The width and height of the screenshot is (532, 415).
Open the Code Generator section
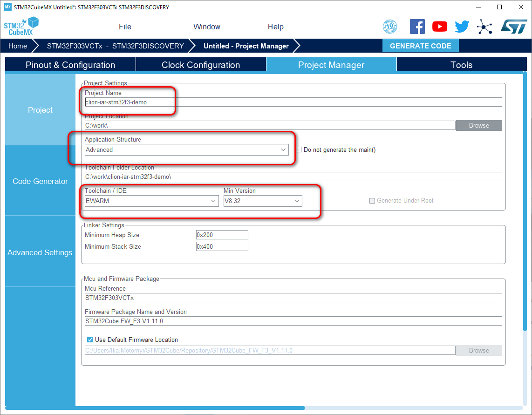point(40,181)
